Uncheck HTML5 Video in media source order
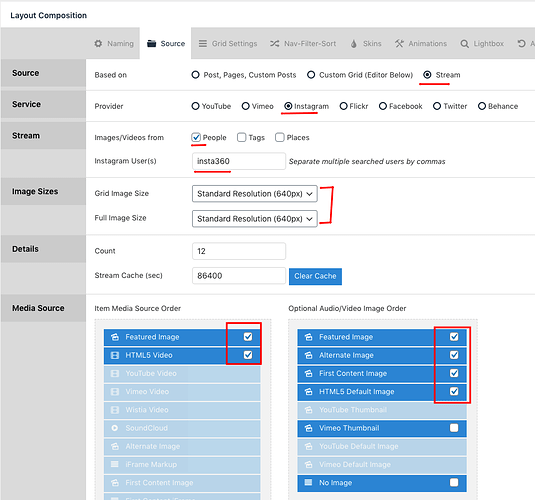535x500 pixels. point(248,355)
